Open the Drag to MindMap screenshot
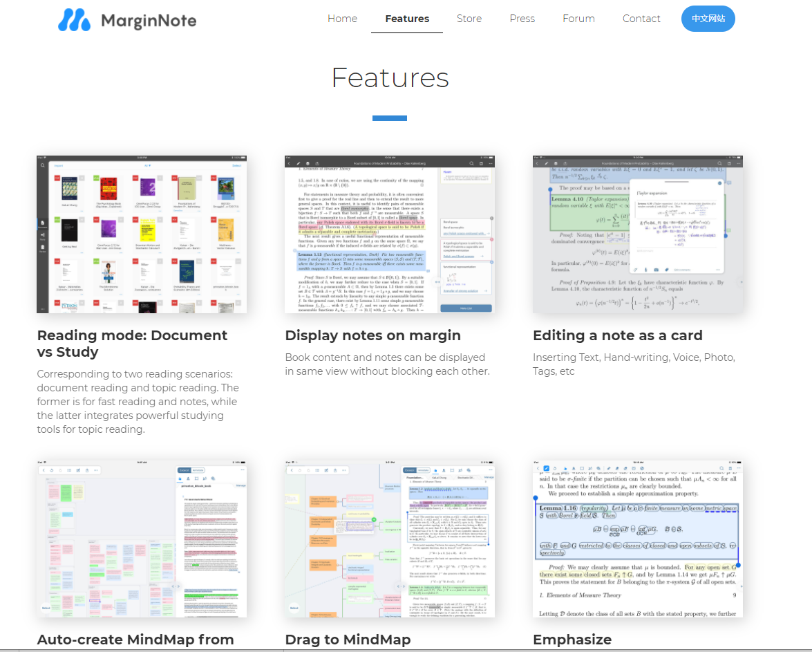 (390, 539)
